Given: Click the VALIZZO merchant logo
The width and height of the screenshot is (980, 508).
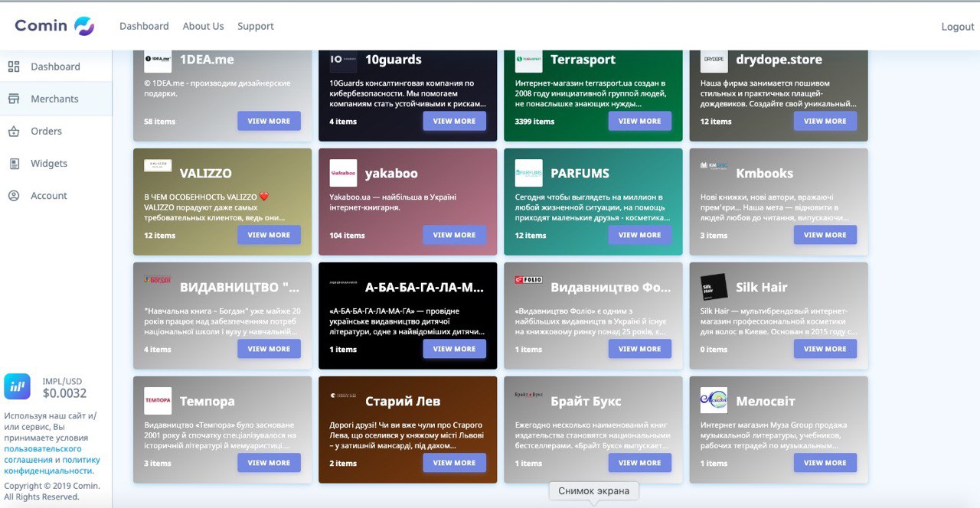Looking at the screenshot, I should (158, 165).
